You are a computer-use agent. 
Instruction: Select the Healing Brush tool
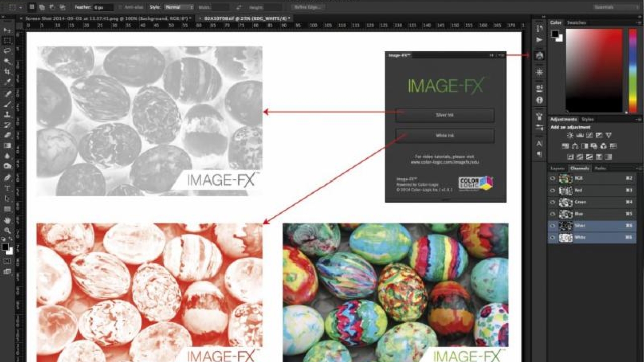tap(7, 94)
